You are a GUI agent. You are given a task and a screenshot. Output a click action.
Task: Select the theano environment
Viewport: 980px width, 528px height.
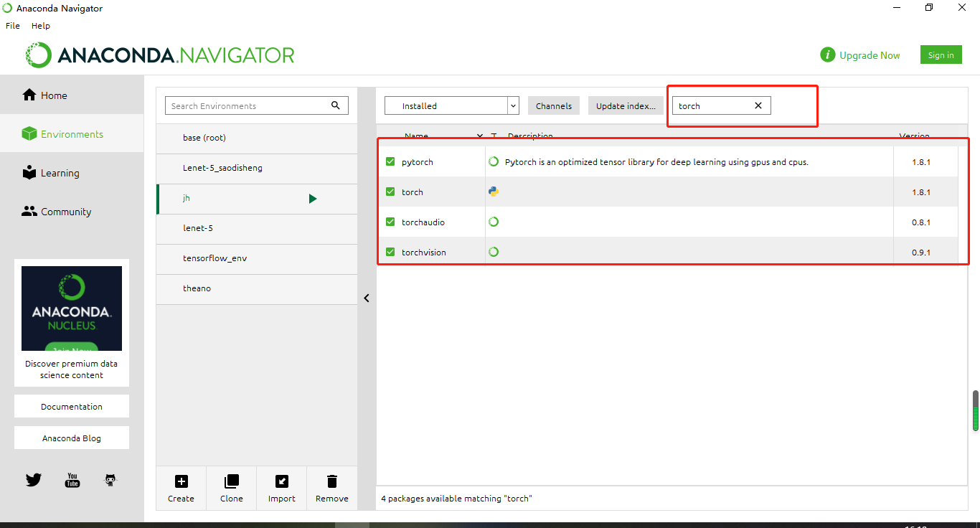click(x=257, y=288)
